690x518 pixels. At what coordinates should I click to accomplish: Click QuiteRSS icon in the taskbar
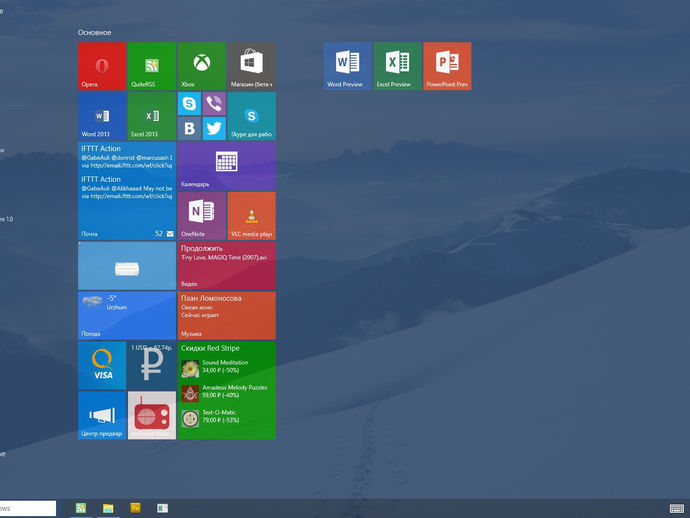81,508
